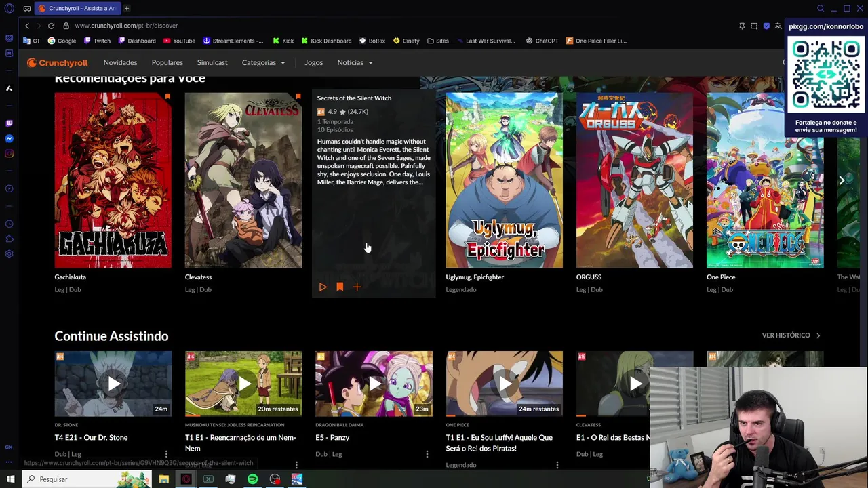Image resolution: width=868 pixels, height=488 pixels.
Task: Reload the current page
Action: point(51,26)
